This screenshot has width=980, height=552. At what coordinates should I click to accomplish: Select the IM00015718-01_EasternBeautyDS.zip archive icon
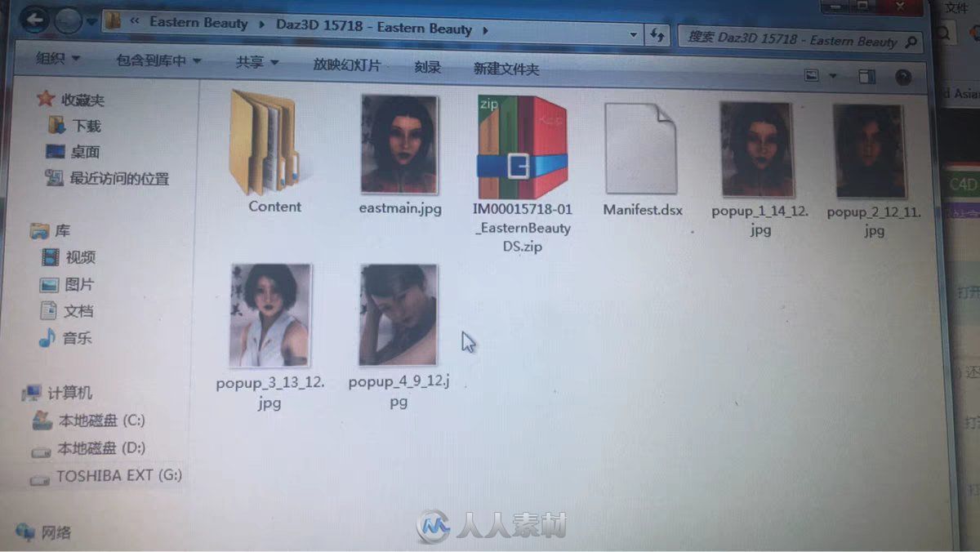click(522, 146)
